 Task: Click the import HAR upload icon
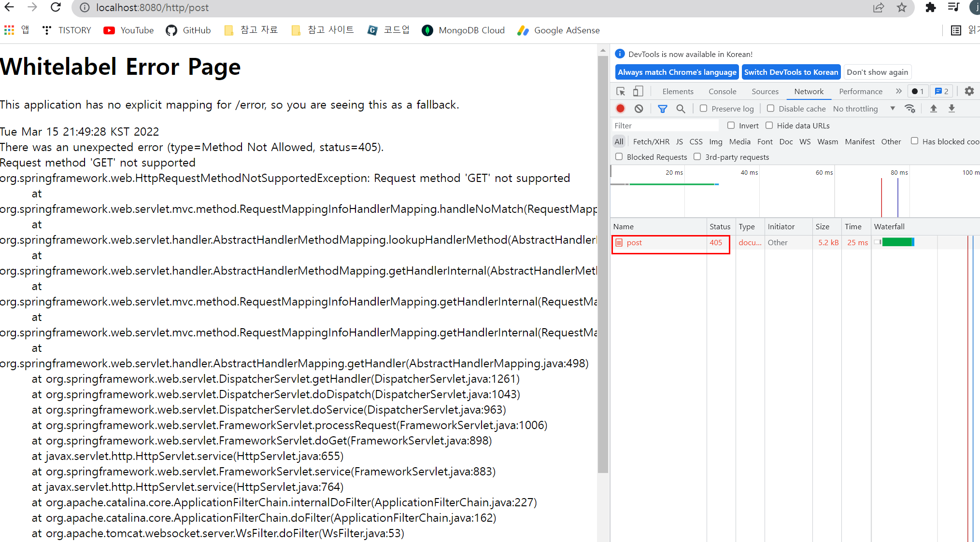tap(933, 109)
